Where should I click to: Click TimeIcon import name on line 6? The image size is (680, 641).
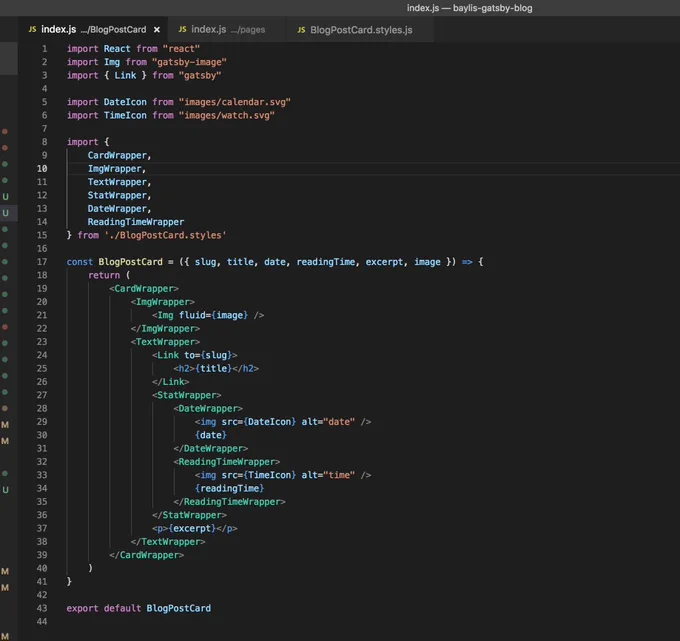125,115
